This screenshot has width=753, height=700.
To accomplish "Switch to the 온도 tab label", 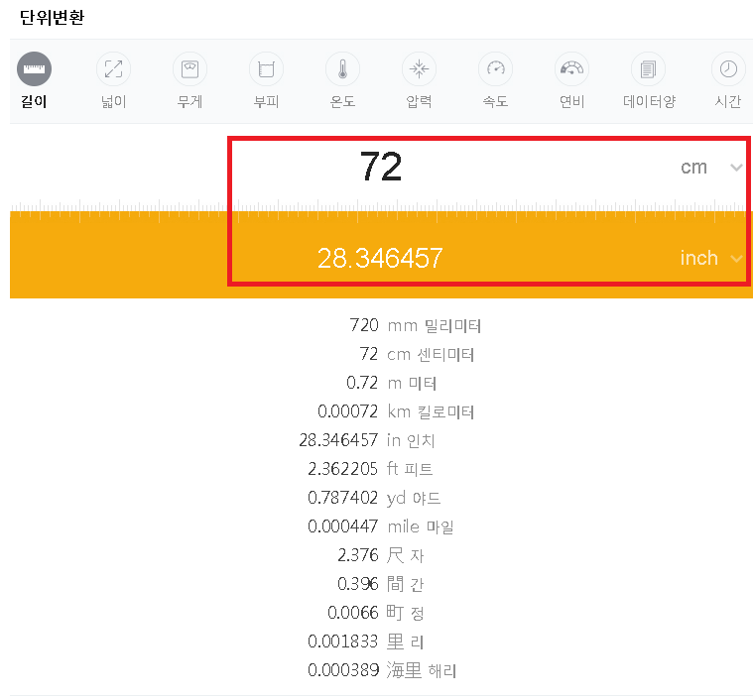I will [342, 102].
